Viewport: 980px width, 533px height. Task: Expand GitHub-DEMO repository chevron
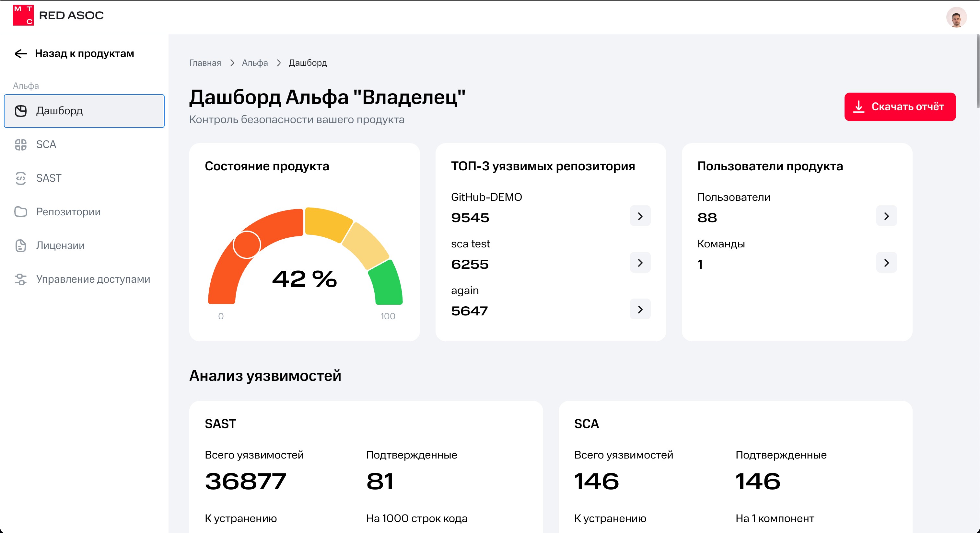[640, 216]
